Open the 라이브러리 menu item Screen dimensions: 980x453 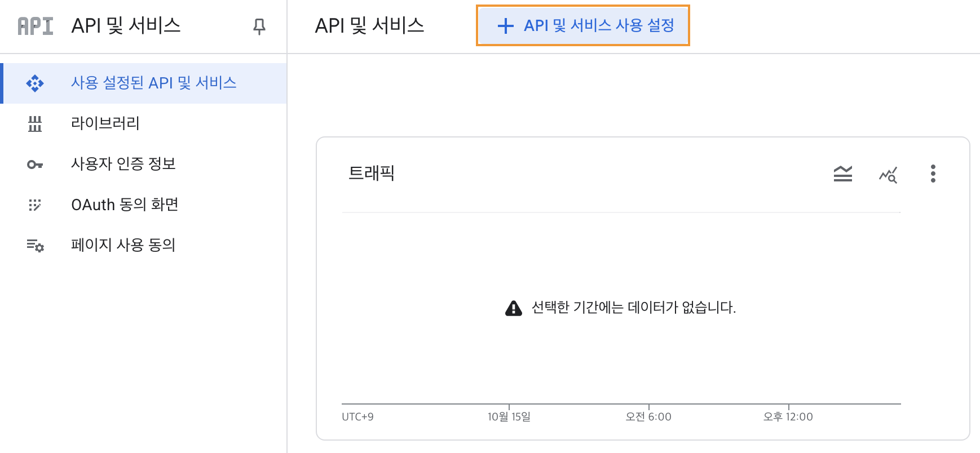click(x=105, y=123)
